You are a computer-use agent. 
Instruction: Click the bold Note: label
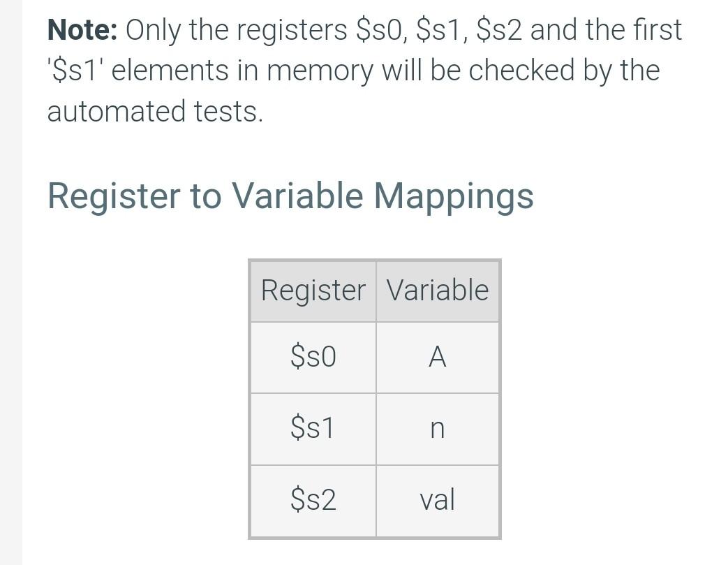click(x=82, y=30)
